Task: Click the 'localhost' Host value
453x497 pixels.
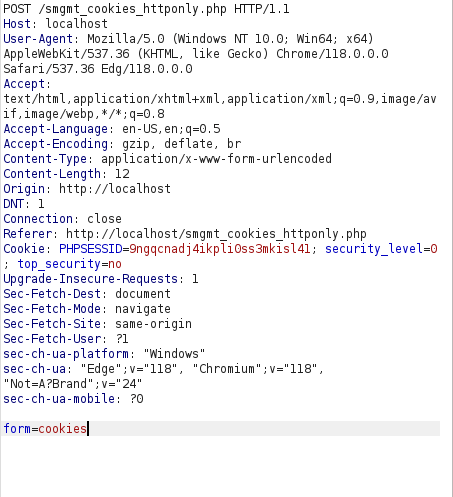Action: [76, 24]
